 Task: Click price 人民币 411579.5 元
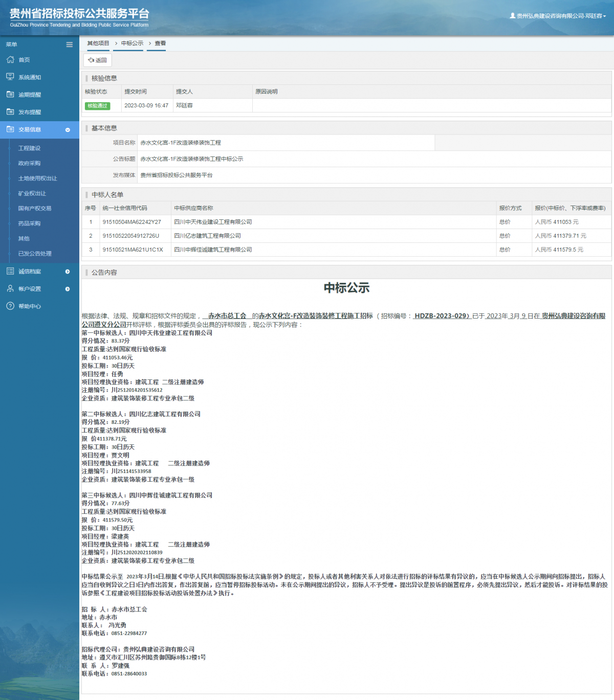click(559, 250)
